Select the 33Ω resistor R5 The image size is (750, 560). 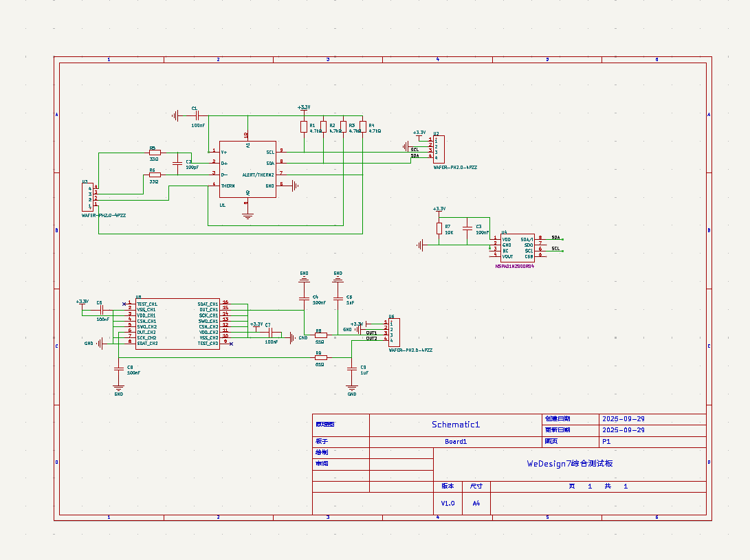click(155, 153)
